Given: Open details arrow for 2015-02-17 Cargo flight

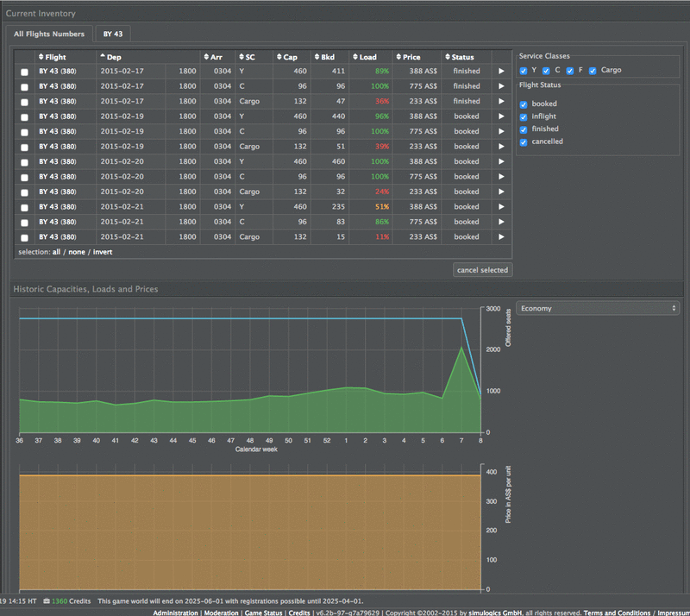Looking at the screenshot, I should tap(500, 101).
